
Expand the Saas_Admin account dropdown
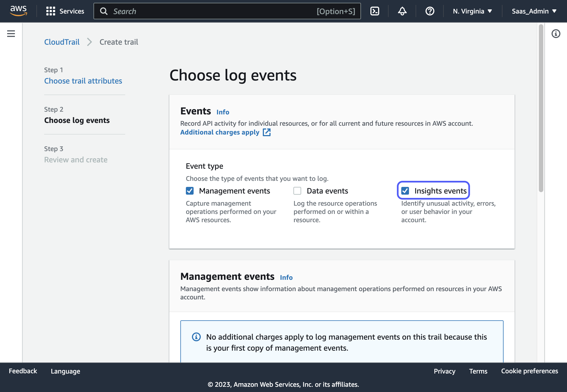click(534, 11)
